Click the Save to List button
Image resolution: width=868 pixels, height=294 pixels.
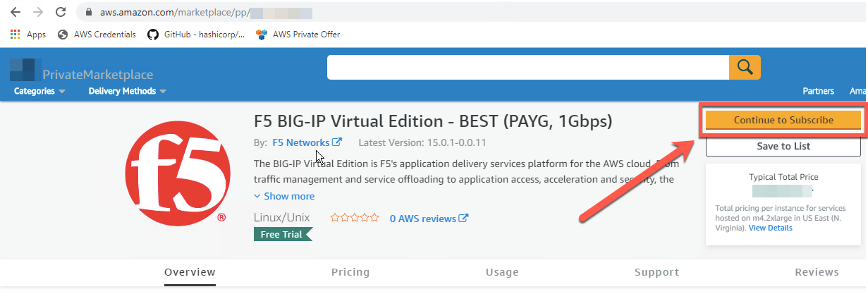(783, 146)
